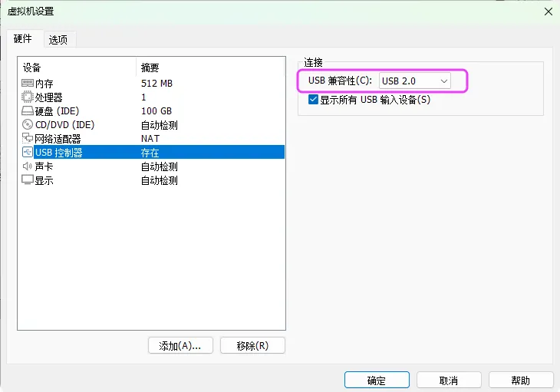Click the 摘要 column header
The height and width of the screenshot is (392, 560).
click(150, 68)
